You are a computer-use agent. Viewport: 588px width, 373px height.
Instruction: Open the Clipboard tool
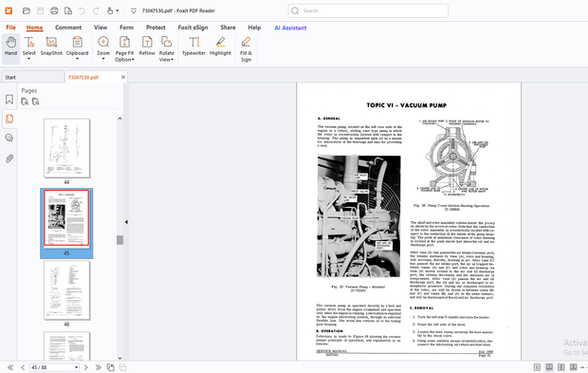coord(77,48)
